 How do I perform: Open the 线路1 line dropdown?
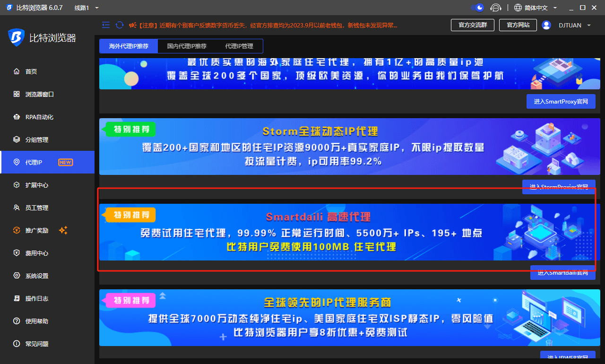pyautogui.click(x=86, y=8)
